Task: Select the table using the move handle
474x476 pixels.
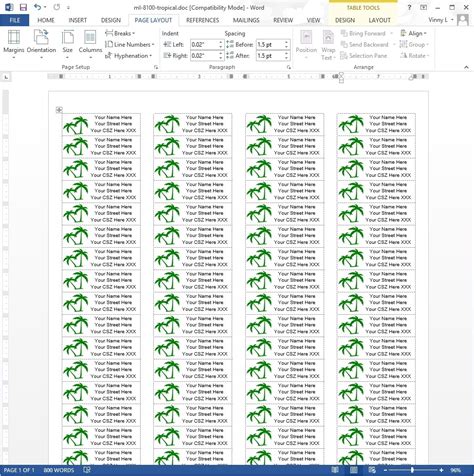Action: (59, 109)
